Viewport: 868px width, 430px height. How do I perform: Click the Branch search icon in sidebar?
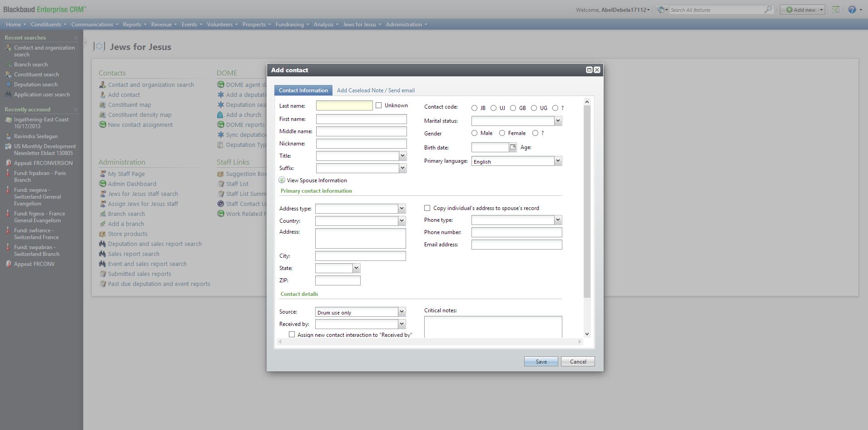8,65
